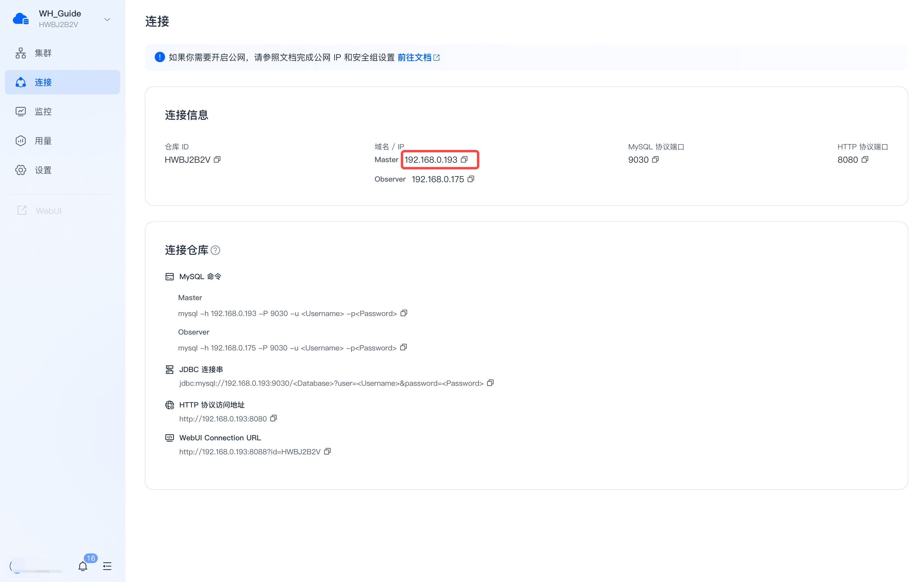
Task: Copy the MySQL port 9030
Action: [655, 159]
